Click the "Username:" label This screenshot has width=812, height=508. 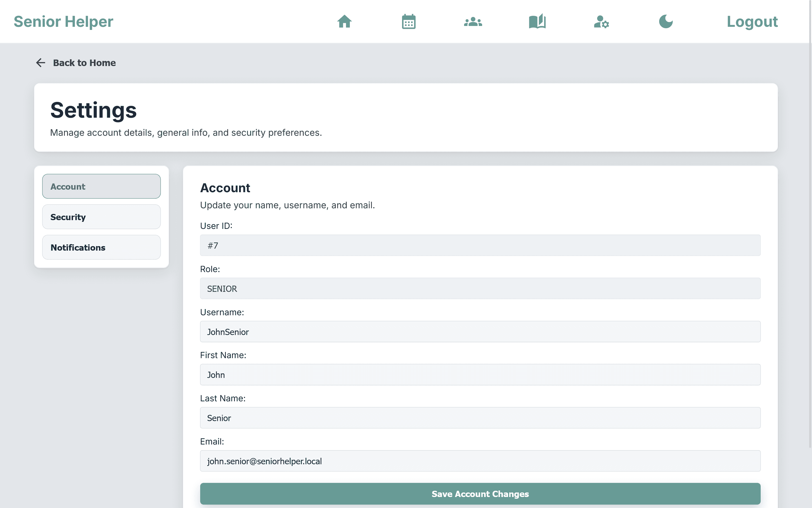(222, 312)
